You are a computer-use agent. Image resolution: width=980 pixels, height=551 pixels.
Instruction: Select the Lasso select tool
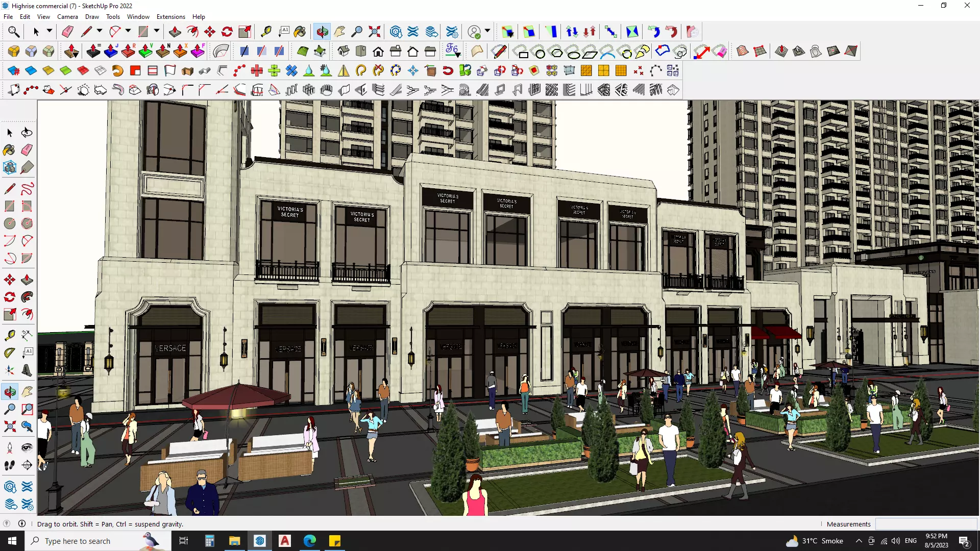27,133
